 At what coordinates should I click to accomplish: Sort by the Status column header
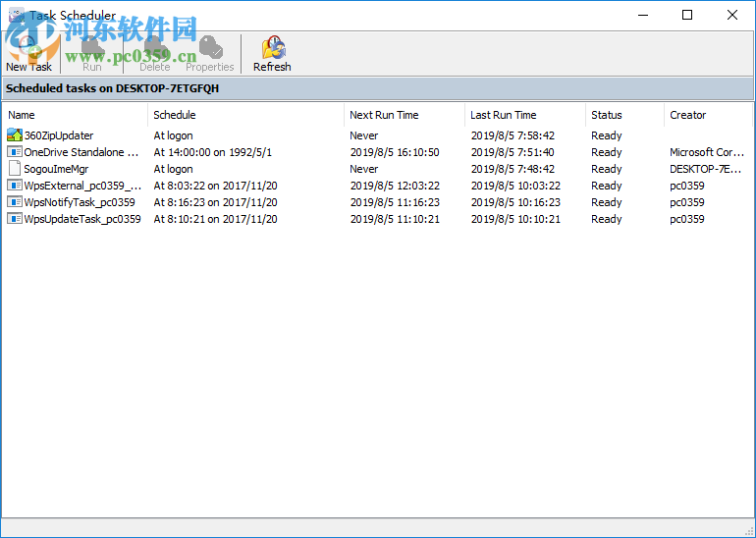(x=624, y=115)
